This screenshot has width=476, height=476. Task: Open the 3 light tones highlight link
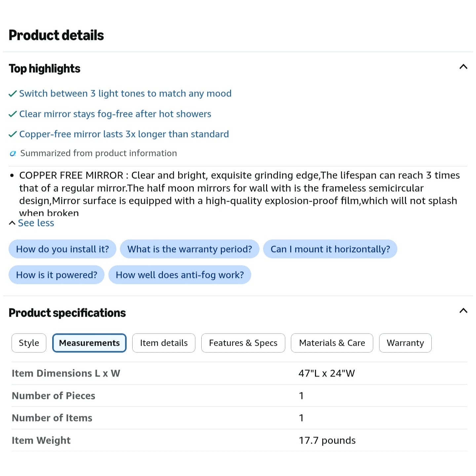pos(125,94)
